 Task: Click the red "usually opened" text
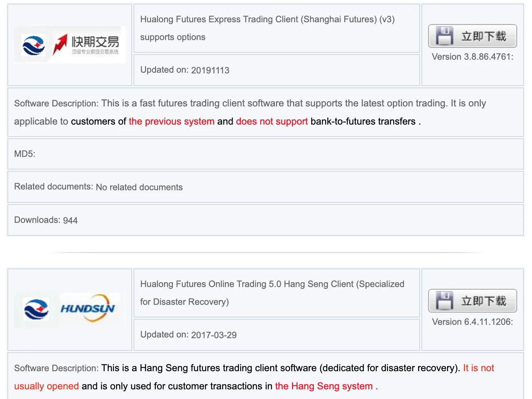[46, 386]
